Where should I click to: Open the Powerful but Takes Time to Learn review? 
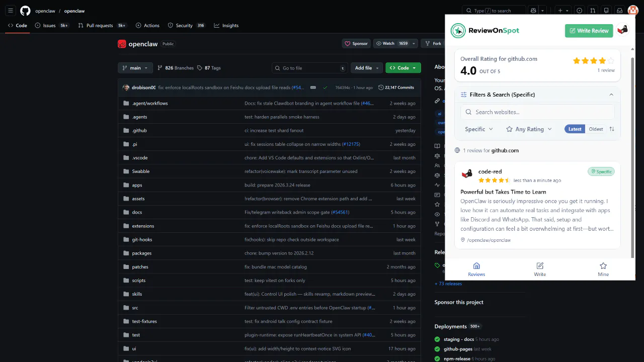pos(503,192)
